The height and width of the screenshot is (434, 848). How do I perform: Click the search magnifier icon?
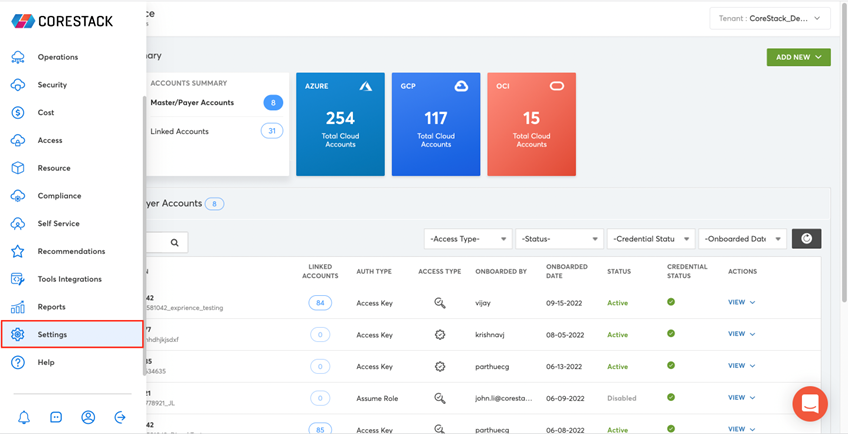(x=175, y=242)
